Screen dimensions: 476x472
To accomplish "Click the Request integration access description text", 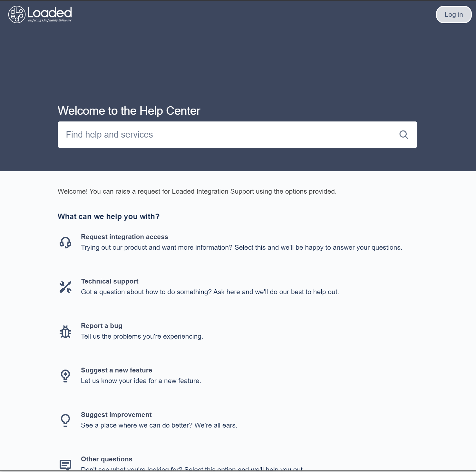I will coord(241,247).
